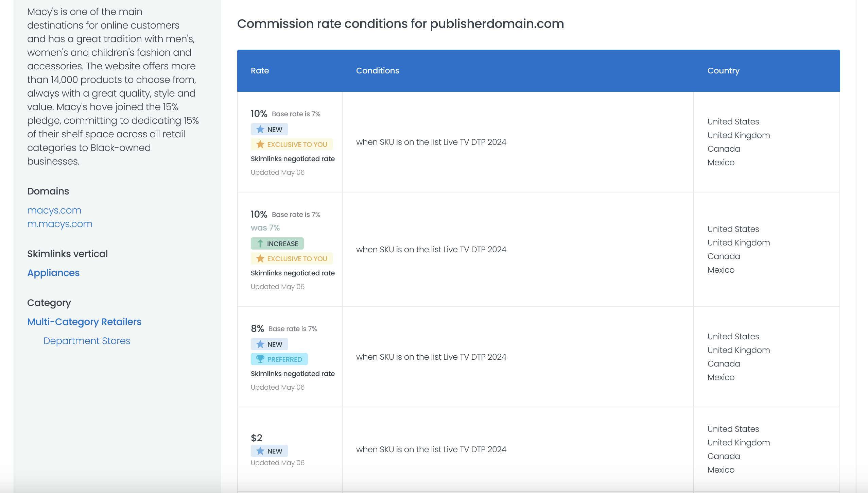Click the 'Commission rate conditions for publisherdomain.com' heading
The image size is (868, 493).
click(400, 24)
